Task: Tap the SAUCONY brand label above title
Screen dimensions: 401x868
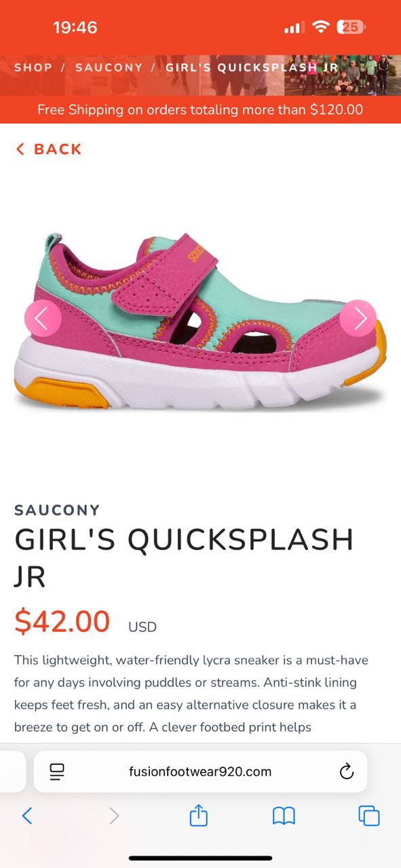Action: [x=57, y=510]
